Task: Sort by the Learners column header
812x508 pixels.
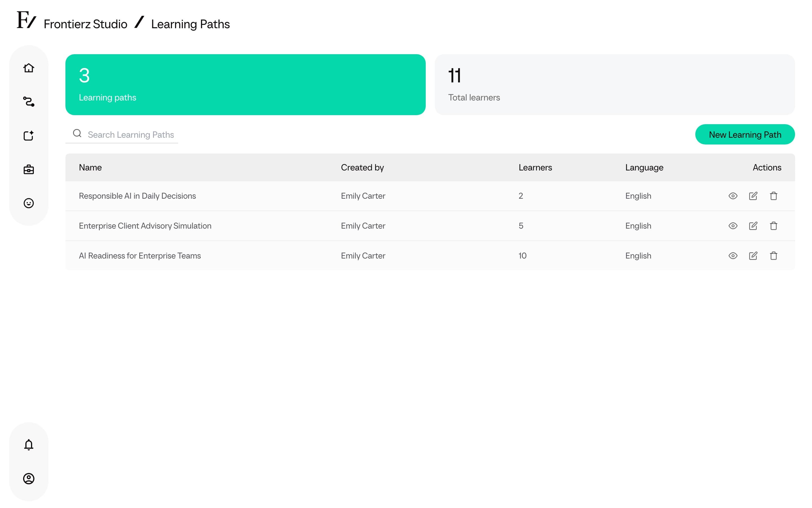Action: pos(535,167)
